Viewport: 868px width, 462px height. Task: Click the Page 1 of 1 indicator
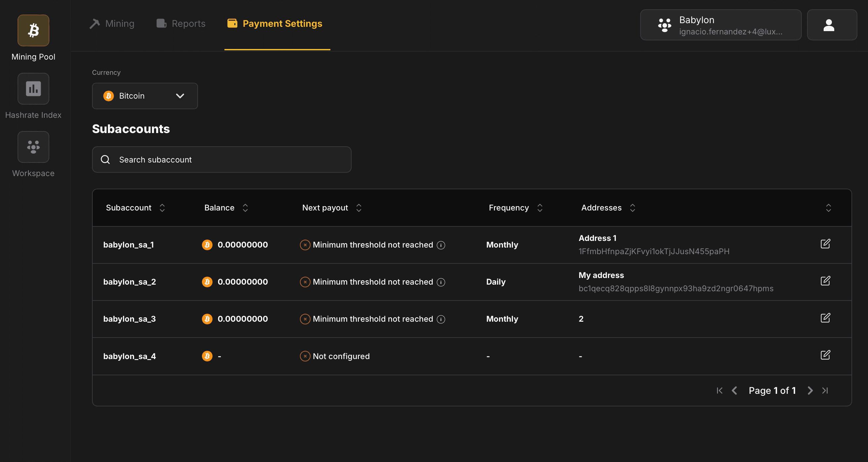pos(772,391)
